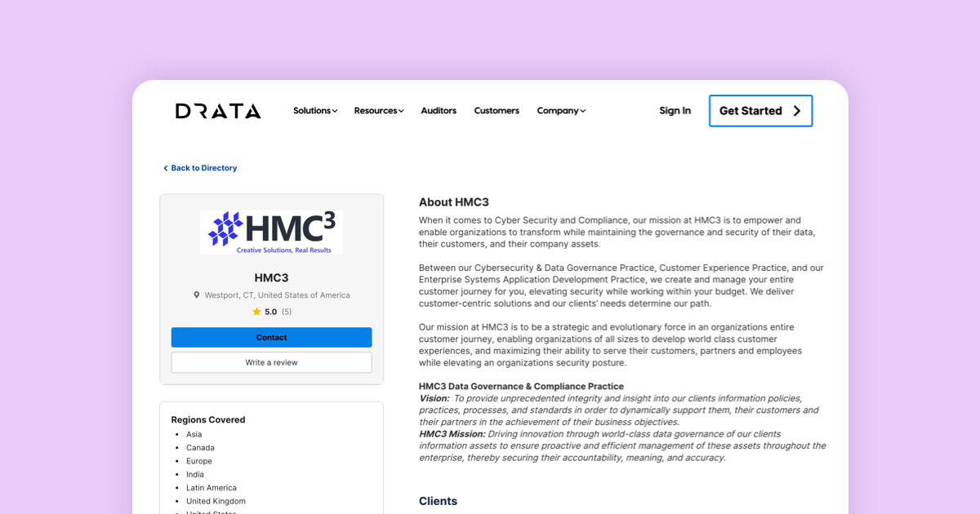Expand the Company dropdown menu

[561, 111]
